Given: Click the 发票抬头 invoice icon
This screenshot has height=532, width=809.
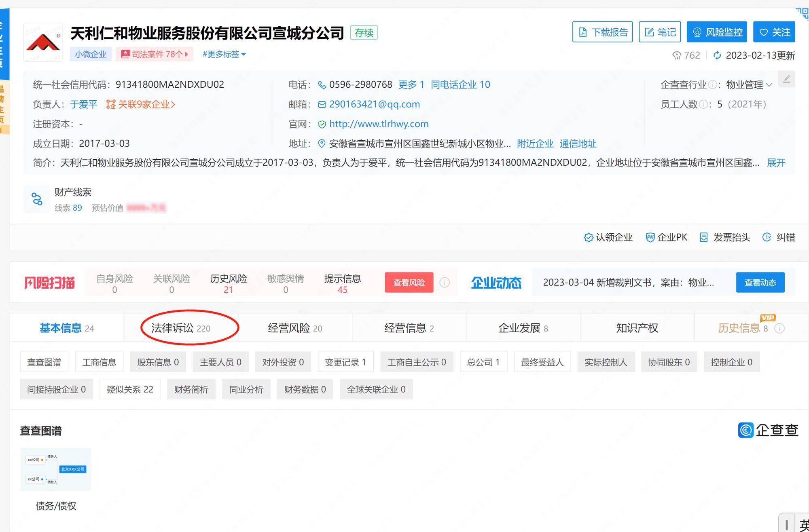Looking at the screenshot, I should (704, 237).
